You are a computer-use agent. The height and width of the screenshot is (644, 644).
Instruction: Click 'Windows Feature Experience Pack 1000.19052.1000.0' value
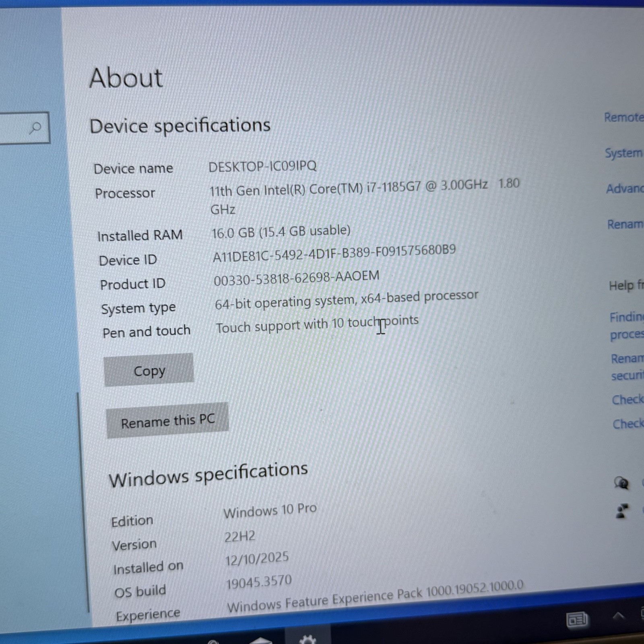(x=375, y=597)
